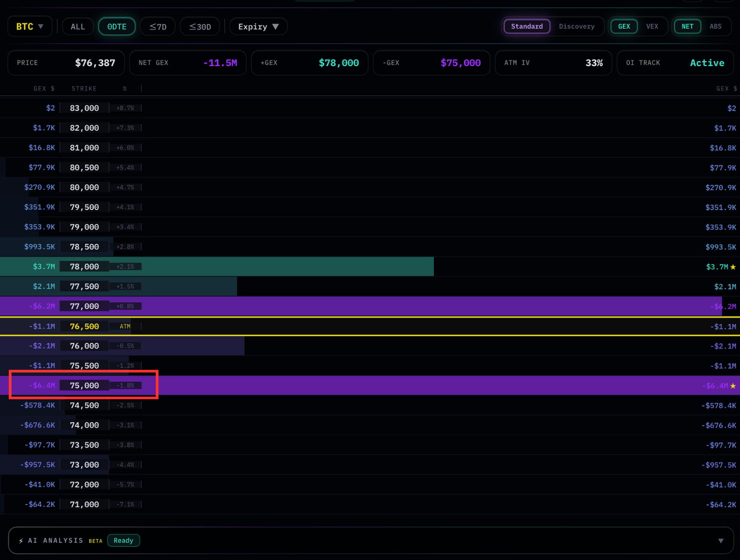Click right-side $993.5K GEX value
The image size is (740, 560).
721,247
